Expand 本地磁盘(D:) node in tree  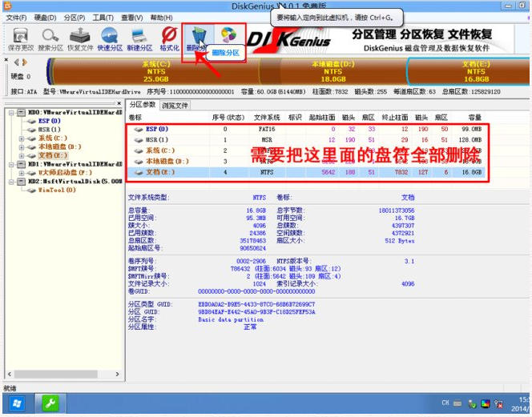pos(22,147)
